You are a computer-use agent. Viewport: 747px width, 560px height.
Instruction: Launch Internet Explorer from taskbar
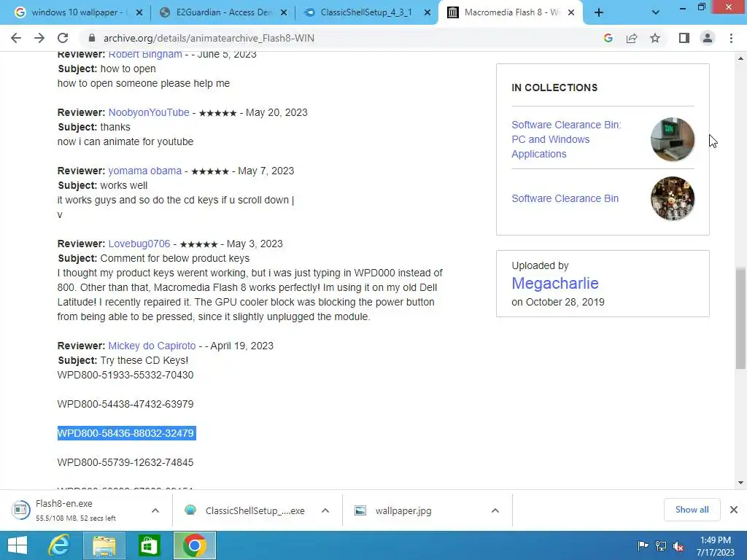59,545
